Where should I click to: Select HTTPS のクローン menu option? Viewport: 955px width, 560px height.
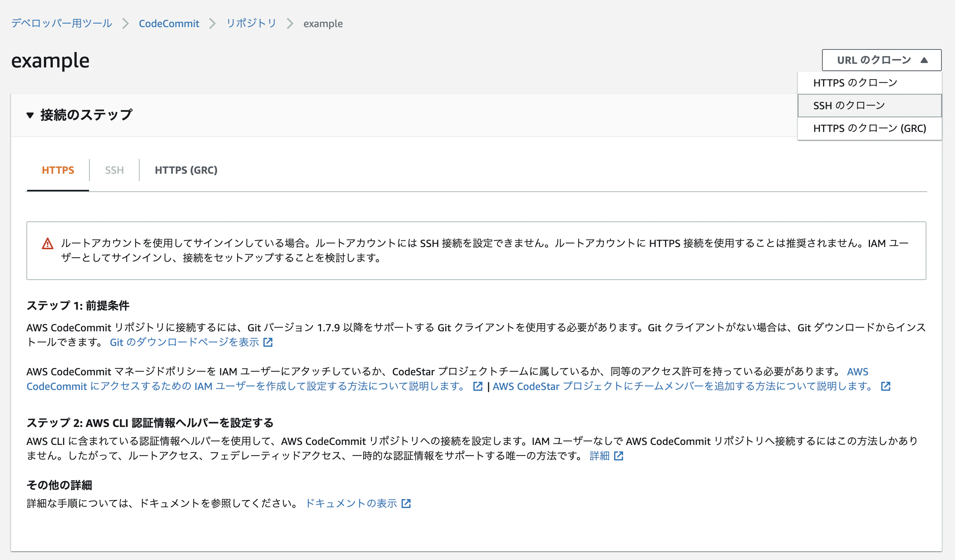tap(869, 82)
